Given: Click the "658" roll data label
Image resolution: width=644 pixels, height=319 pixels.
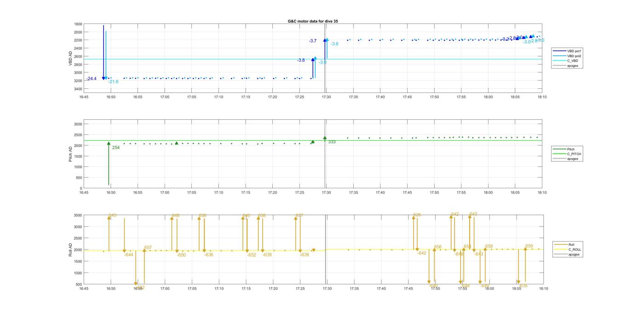Looking at the screenshot, I should pos(489,246).
